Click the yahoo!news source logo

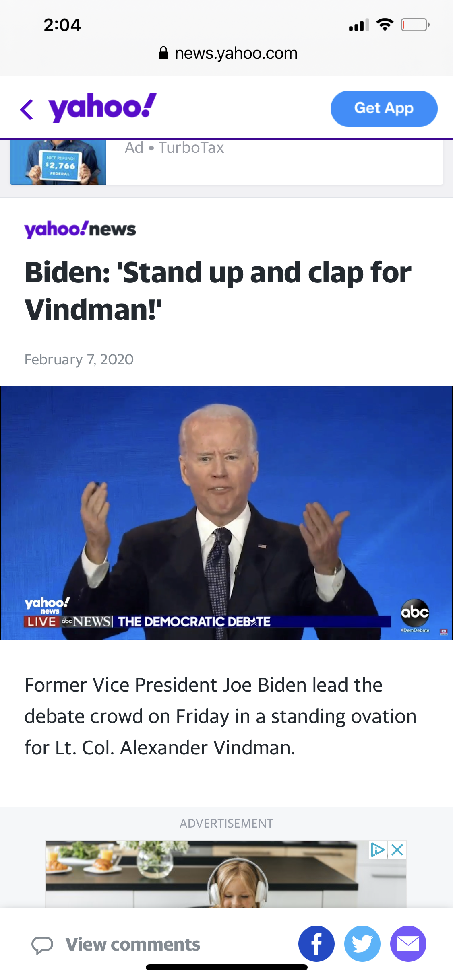[x=80, y=229]
